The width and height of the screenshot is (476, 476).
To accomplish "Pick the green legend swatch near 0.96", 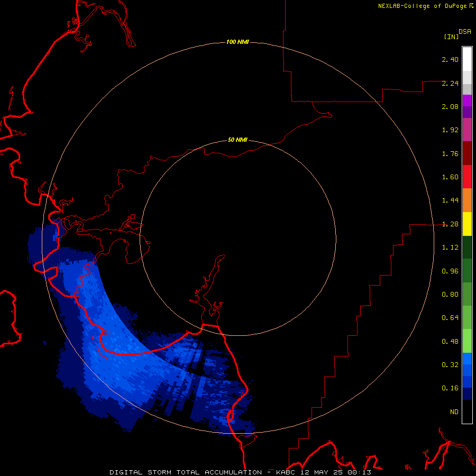I will click(467, 271).
